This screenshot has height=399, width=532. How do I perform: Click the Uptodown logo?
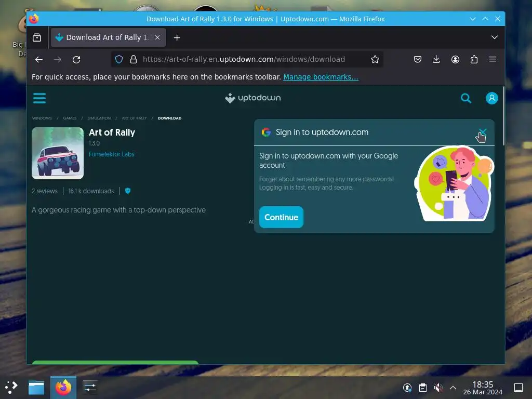tap(253, 98)
